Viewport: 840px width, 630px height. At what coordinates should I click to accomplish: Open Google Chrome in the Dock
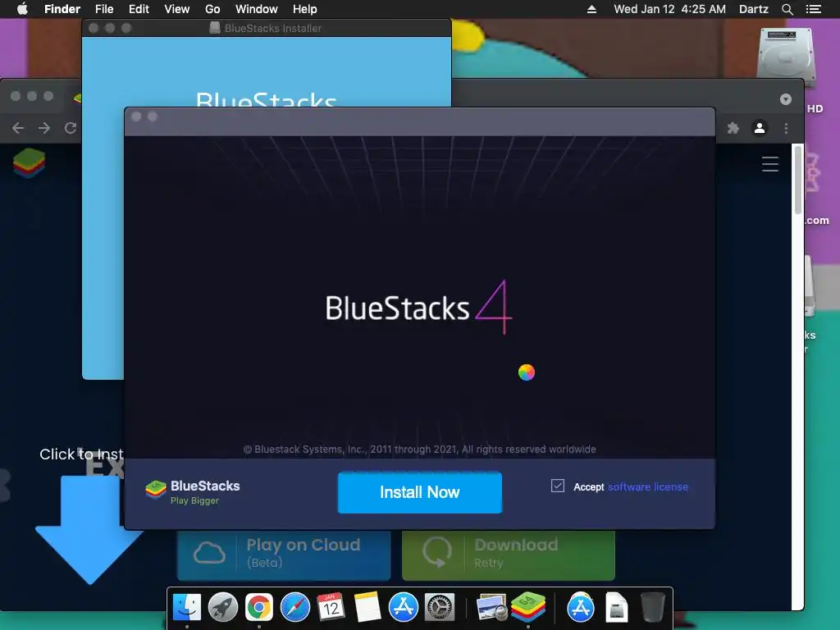[x=258, y=608]
